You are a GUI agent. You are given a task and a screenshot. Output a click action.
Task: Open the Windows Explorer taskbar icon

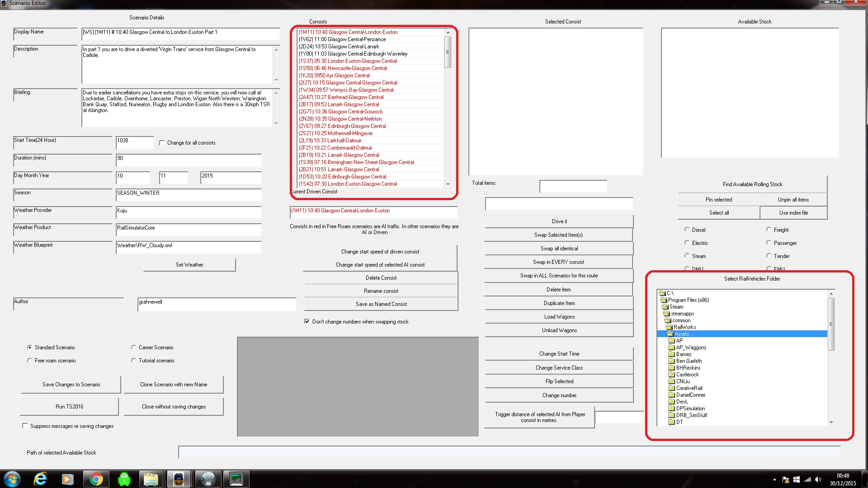tap(151, 479)
